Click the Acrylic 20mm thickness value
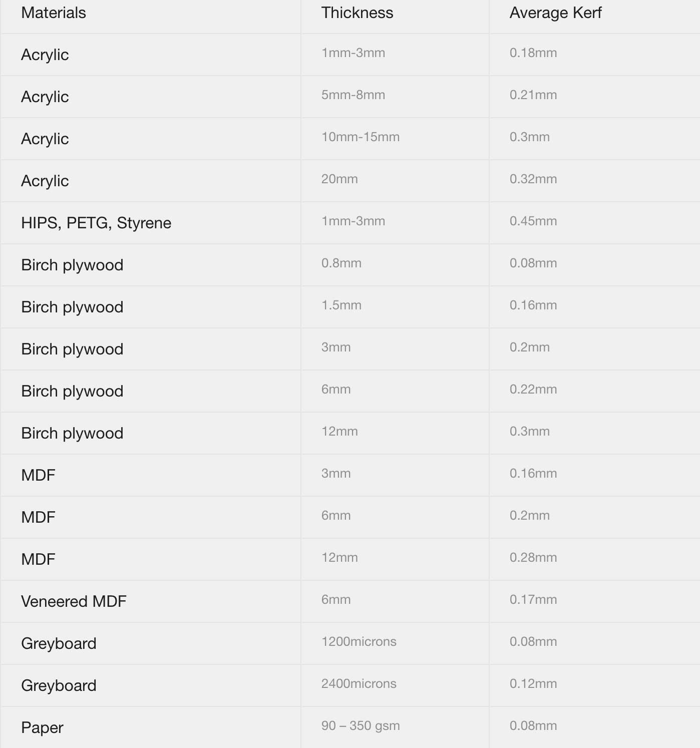Viewport: 700px width, 748px height. tap(339, 179)
